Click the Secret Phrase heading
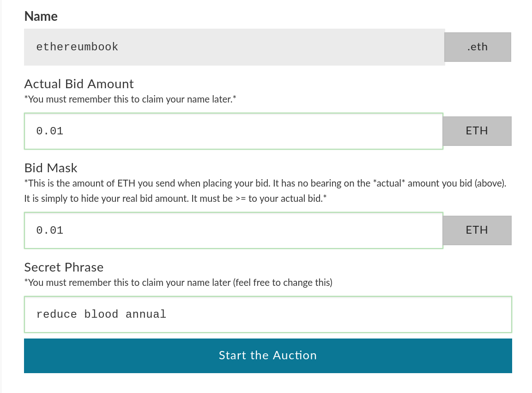532x393 pixels. 64,267
